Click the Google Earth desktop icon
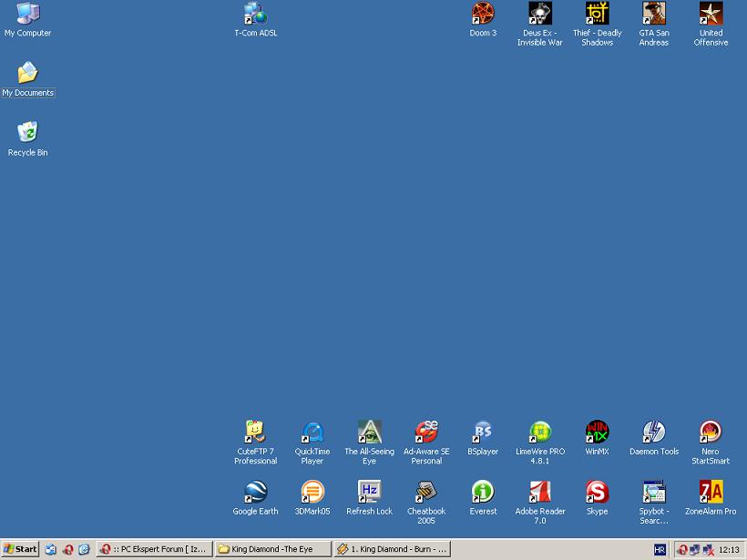 [x=255, y=493]
